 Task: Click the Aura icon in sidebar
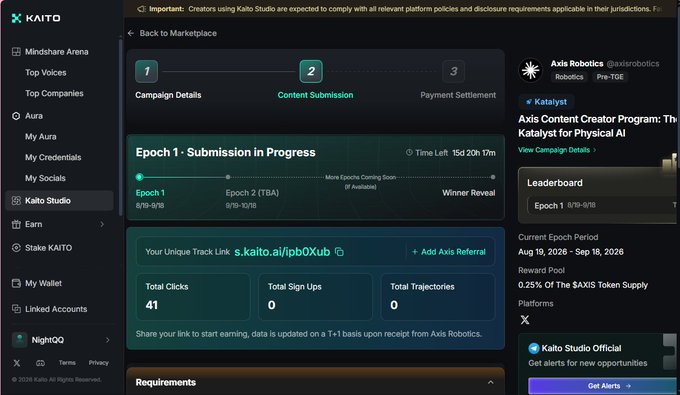click(16, 116)
